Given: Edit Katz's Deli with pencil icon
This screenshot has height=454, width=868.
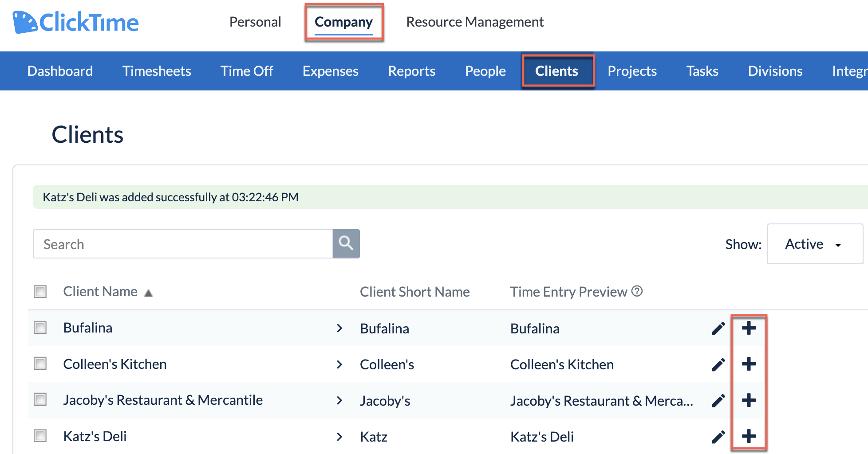Looking at the screenshot, I should point(718,437).
